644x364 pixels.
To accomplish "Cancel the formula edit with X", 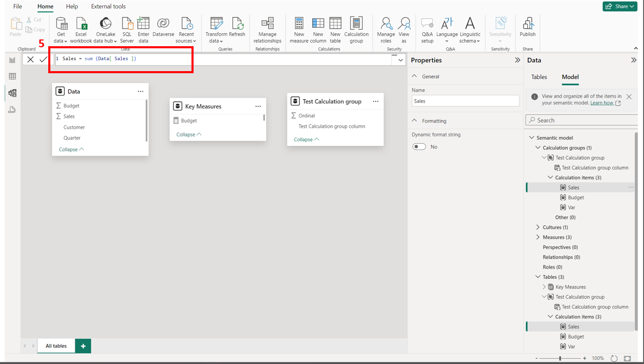I will tap(31, 60).
